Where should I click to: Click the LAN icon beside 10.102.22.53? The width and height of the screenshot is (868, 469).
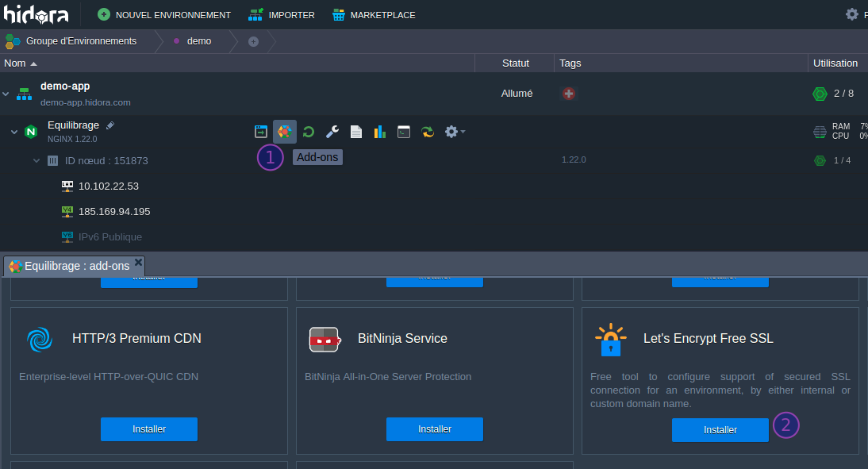coord(67,186)
